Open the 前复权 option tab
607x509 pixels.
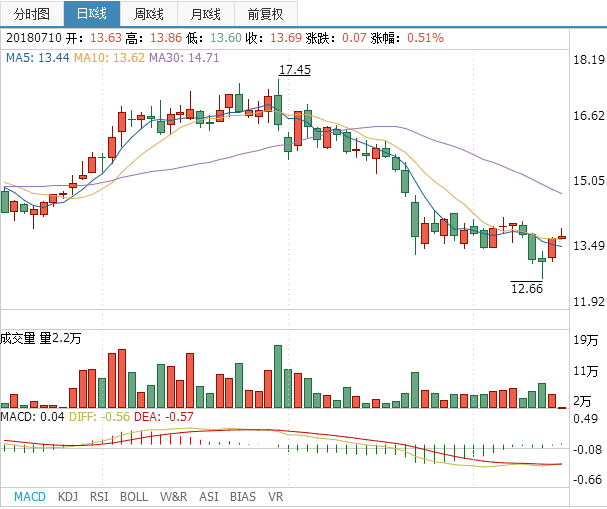(266, 14)
